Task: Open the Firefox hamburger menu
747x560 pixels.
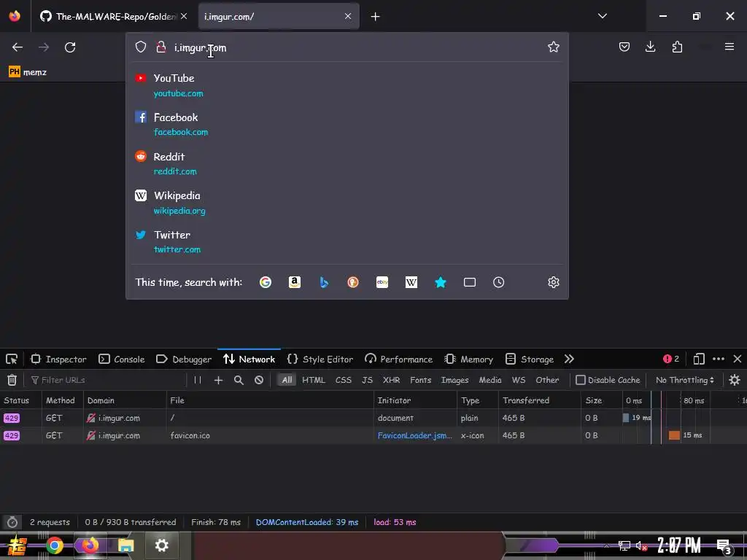Action: click(x=729, y=47)
